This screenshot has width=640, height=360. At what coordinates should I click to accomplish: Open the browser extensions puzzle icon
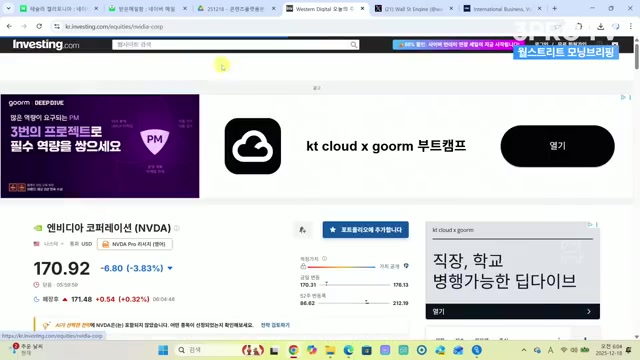pyautogui.click(x=579, y=27)
